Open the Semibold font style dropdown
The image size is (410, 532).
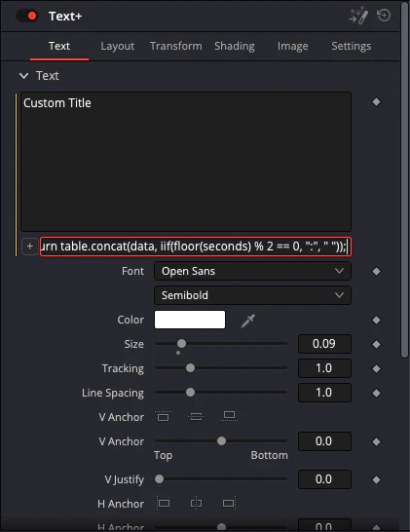[x=252, y=295]
